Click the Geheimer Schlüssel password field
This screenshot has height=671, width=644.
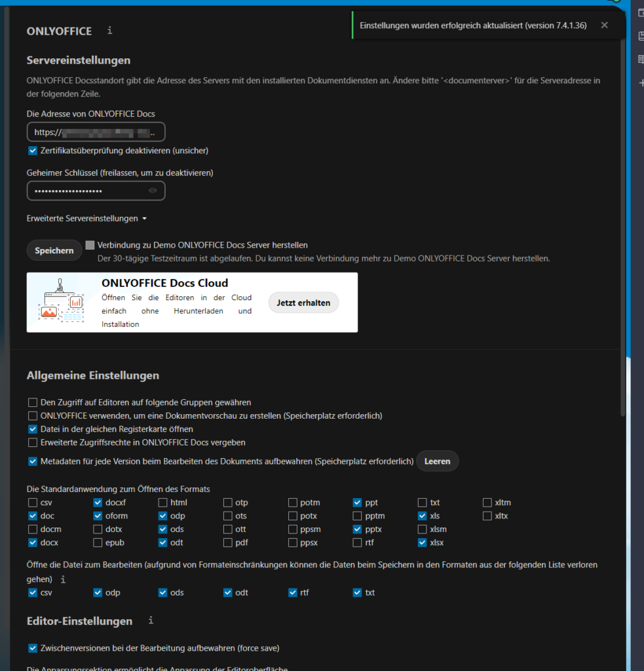[96, 191]
